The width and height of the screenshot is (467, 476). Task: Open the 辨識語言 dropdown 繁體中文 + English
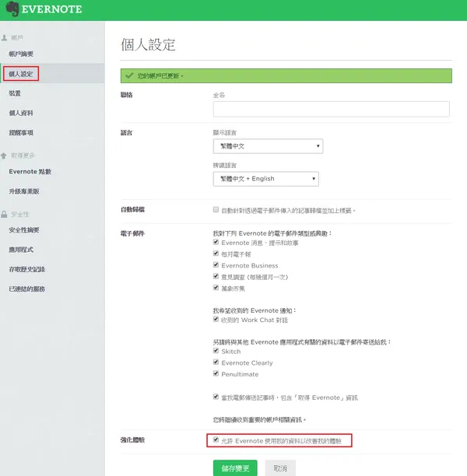click(266, 179)
